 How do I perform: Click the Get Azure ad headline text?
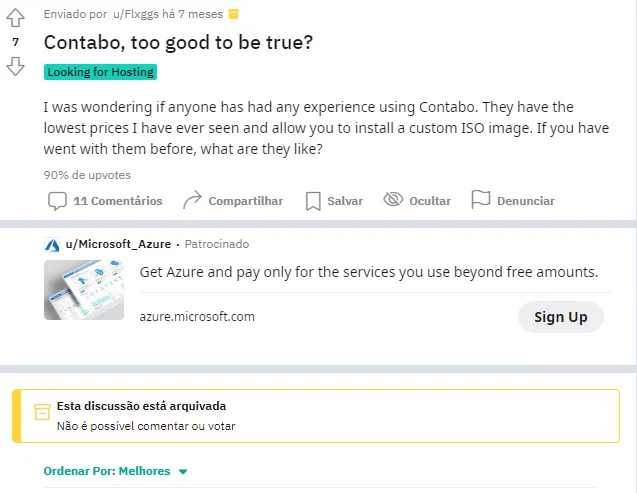[x=368, y=272]
